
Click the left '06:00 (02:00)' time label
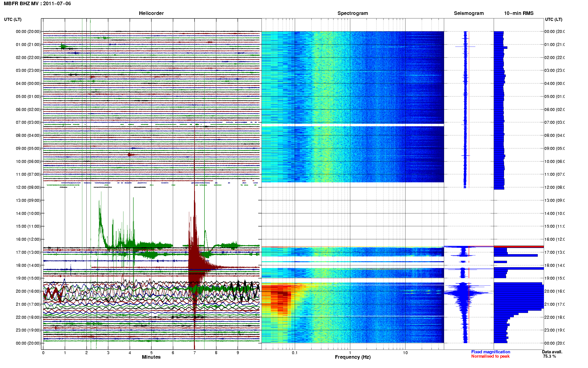pos(28,109)
